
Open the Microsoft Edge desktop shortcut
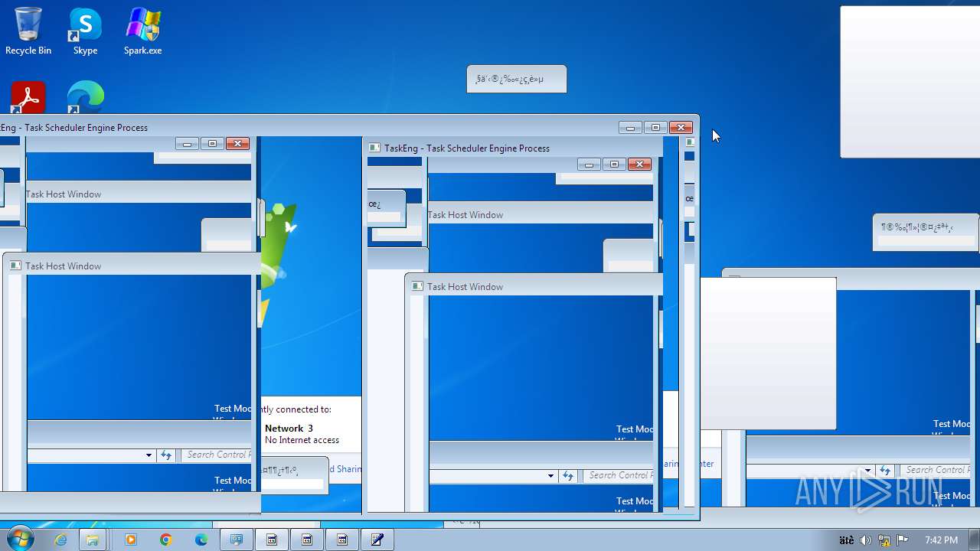pos(85,98)
